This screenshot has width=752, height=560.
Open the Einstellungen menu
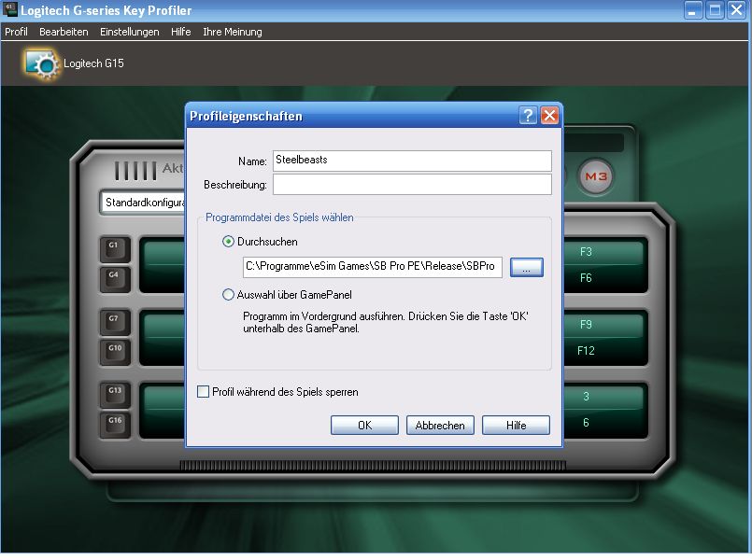point(129,32)
